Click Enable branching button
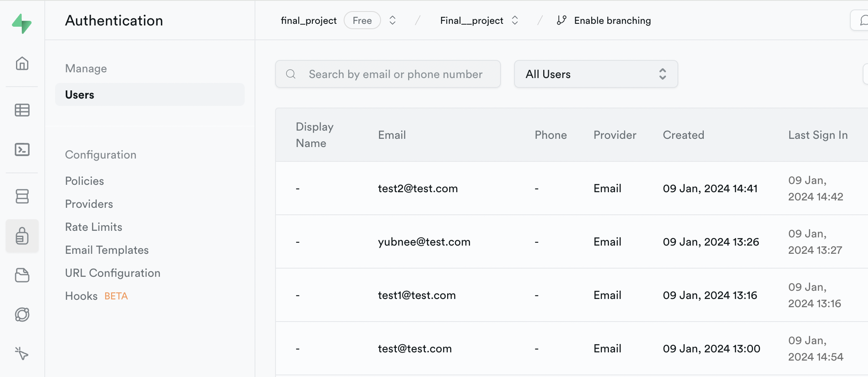The width and height of the screenshot is (868, 377). 604,21
